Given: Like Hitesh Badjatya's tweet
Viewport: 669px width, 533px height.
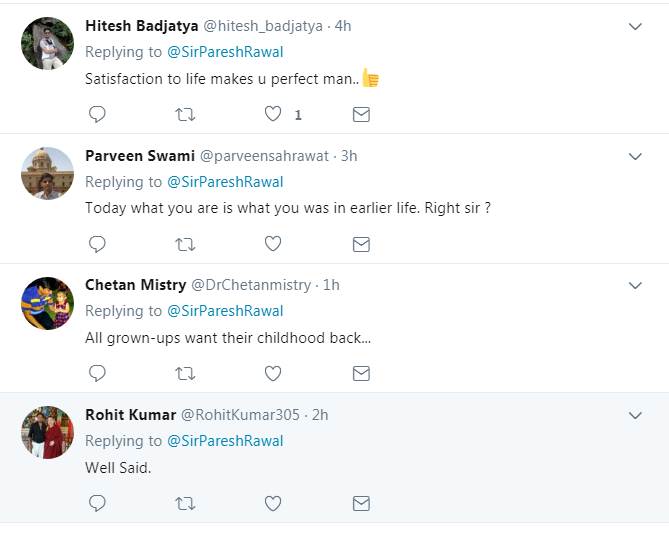Looking at the screenshot, I should point(273,115).
